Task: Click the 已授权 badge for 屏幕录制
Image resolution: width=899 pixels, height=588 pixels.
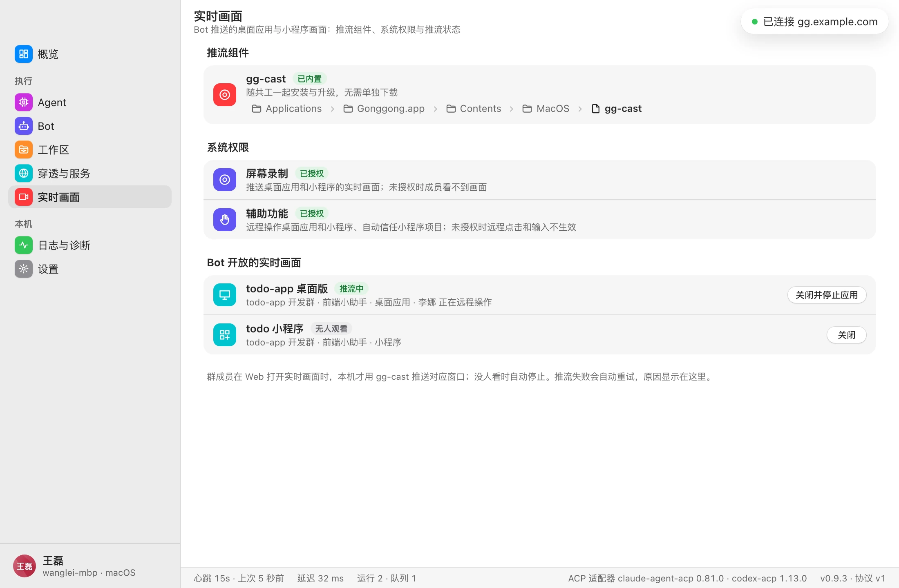Action: click(312, 174)
